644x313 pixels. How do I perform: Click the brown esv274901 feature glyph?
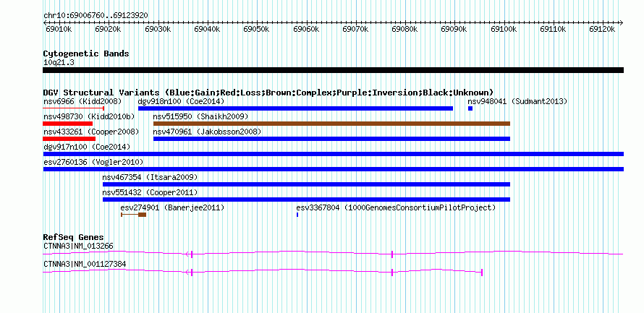134,215
